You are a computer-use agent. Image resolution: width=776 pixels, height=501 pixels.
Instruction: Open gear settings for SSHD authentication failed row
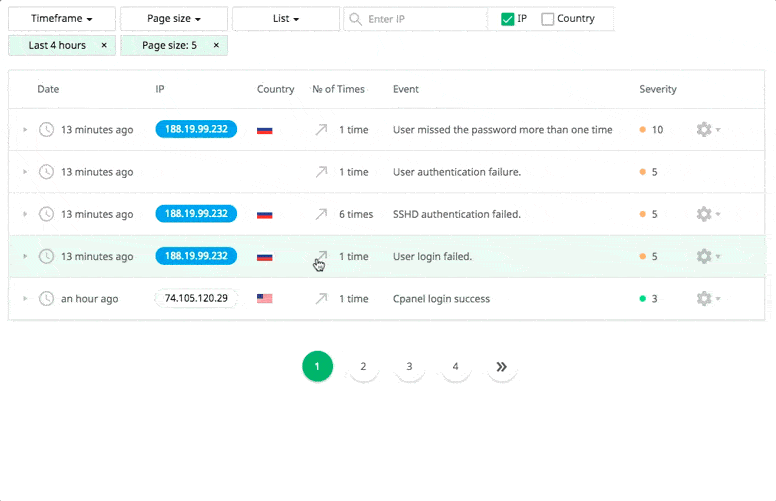pyautogui.click(x=704, y=214)
